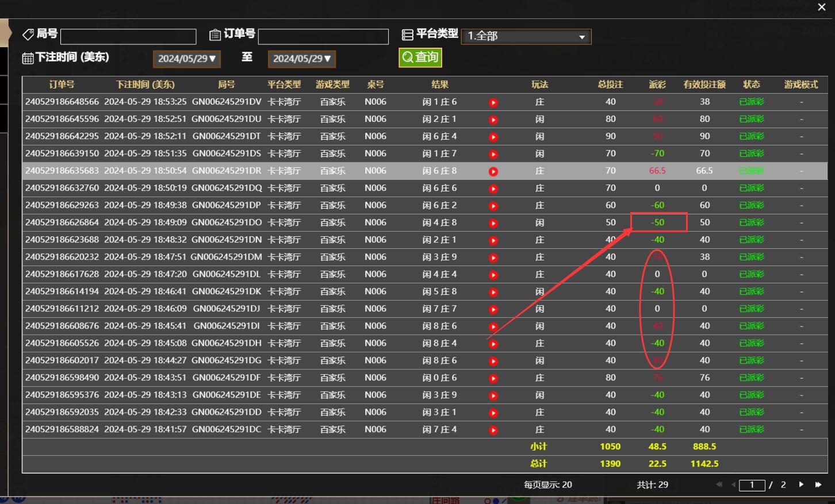Open the platform type dropdown

click(x=526, y=36)
